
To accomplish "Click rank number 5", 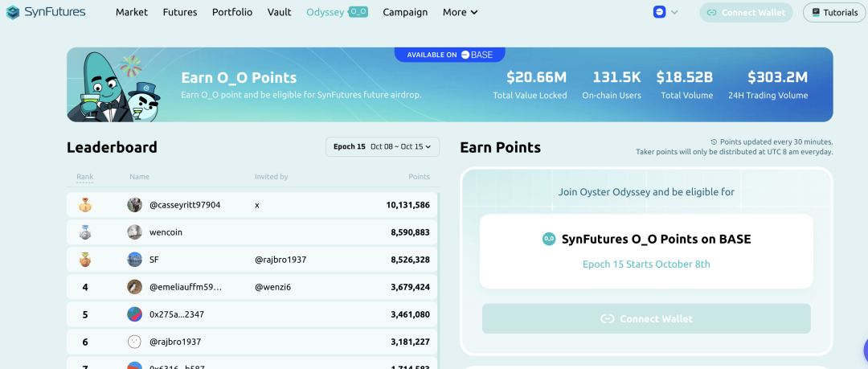I will point(84,314).
